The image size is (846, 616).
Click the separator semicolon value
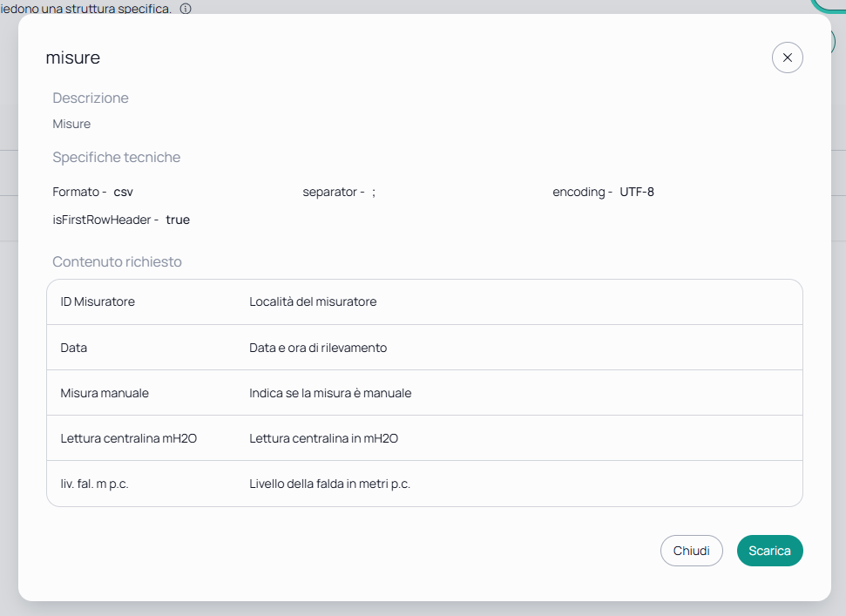[374, 192]
